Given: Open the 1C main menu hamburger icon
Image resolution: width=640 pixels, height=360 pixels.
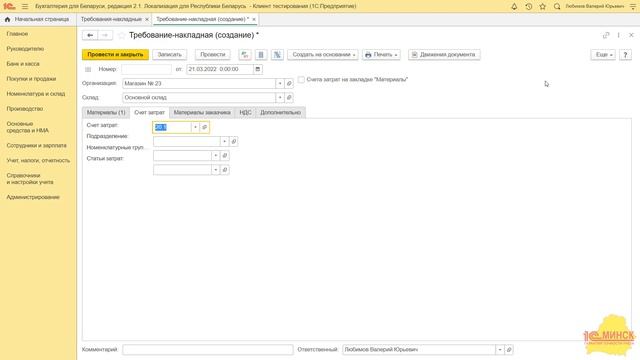Looking at the screenshot, I should 25,7.
